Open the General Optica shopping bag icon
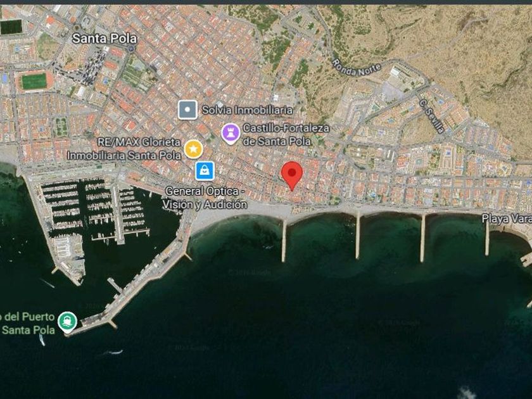Viewport: 532px width, 399px height. click(x=205, y=170)
